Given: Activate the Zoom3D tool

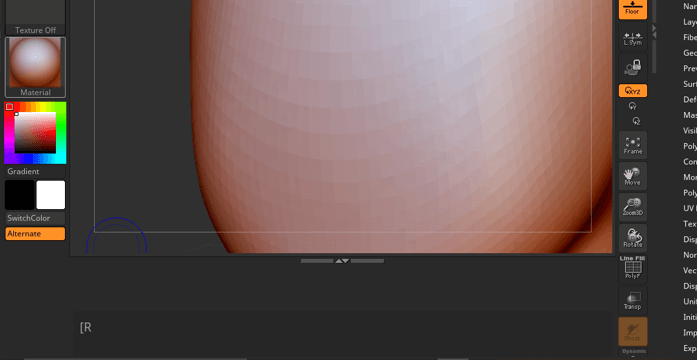Looking at the screenshot, I should click(633, 207).
